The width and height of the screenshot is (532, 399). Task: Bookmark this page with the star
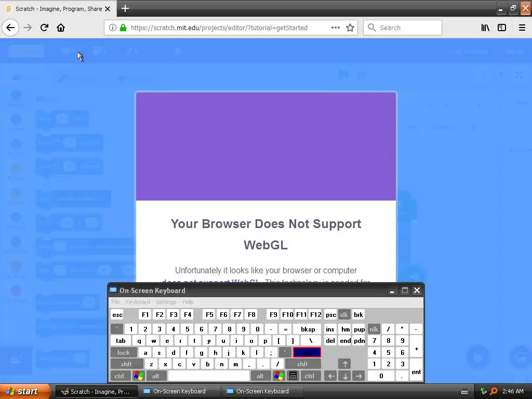pos(350,28)
